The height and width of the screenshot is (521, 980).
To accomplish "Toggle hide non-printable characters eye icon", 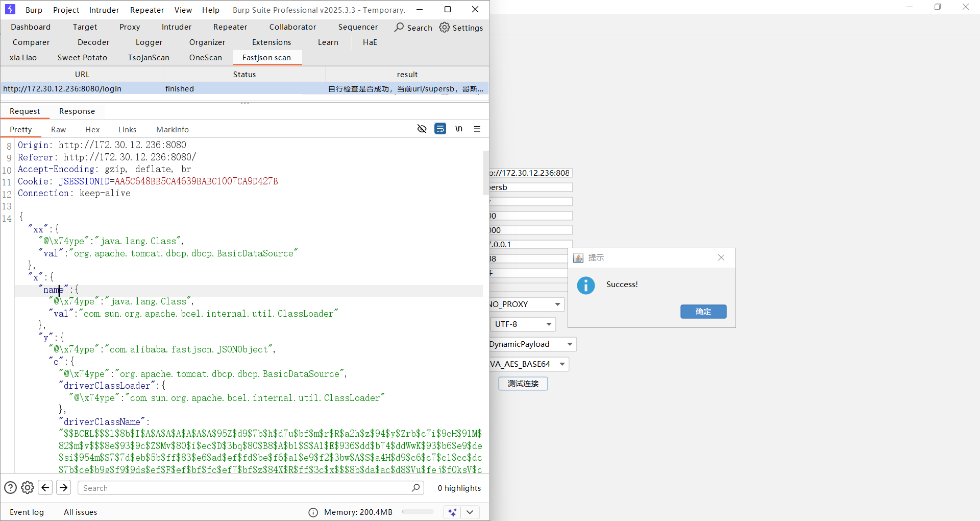I will click(422, 129).
